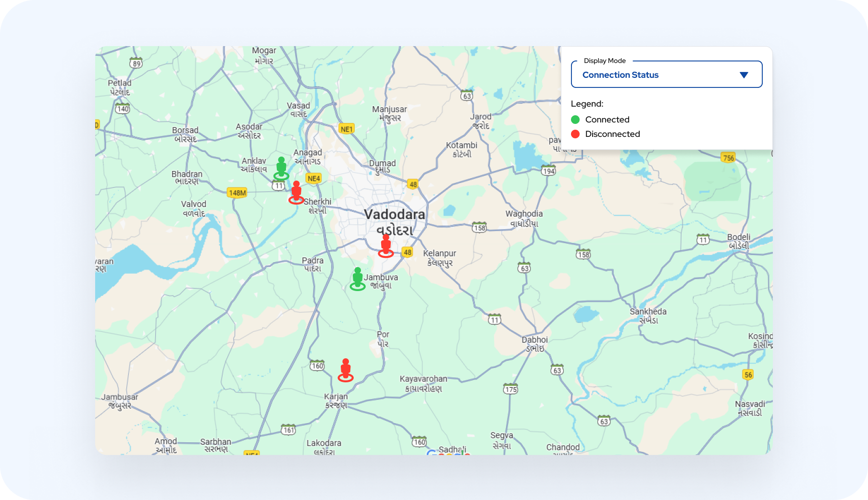Image resolution: width=868 pixels, height=500 pixels.
Task: Select the red disconnected marker near Sherkhi
Action: [x=297, y=193]
